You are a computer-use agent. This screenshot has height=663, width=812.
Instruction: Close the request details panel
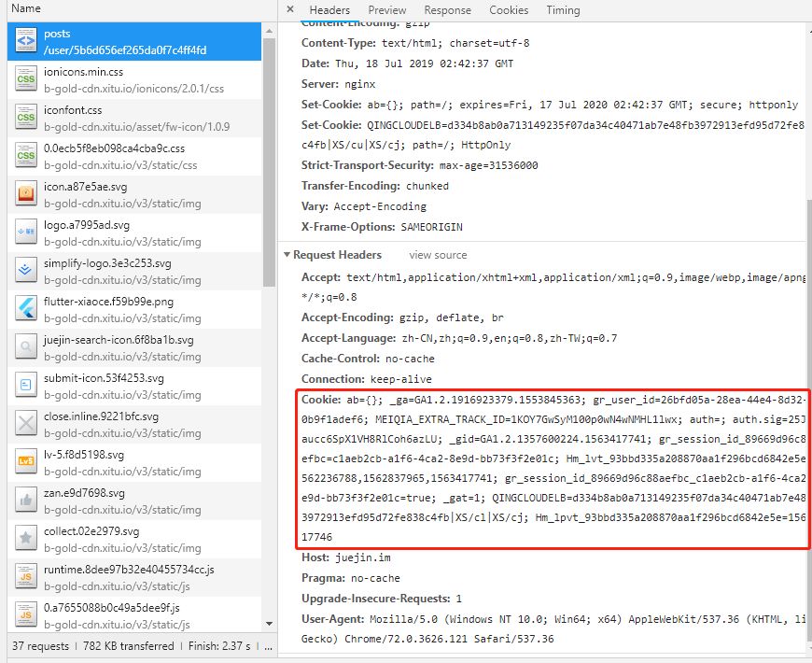pos(290,8)
